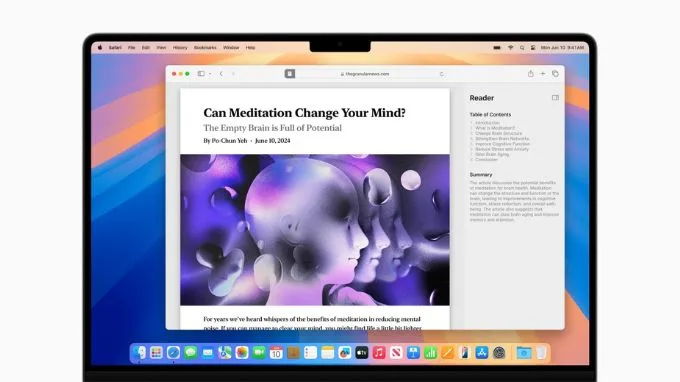
Task: Click the address bar showing thegranularnews.com
Action: coord(365,74)
